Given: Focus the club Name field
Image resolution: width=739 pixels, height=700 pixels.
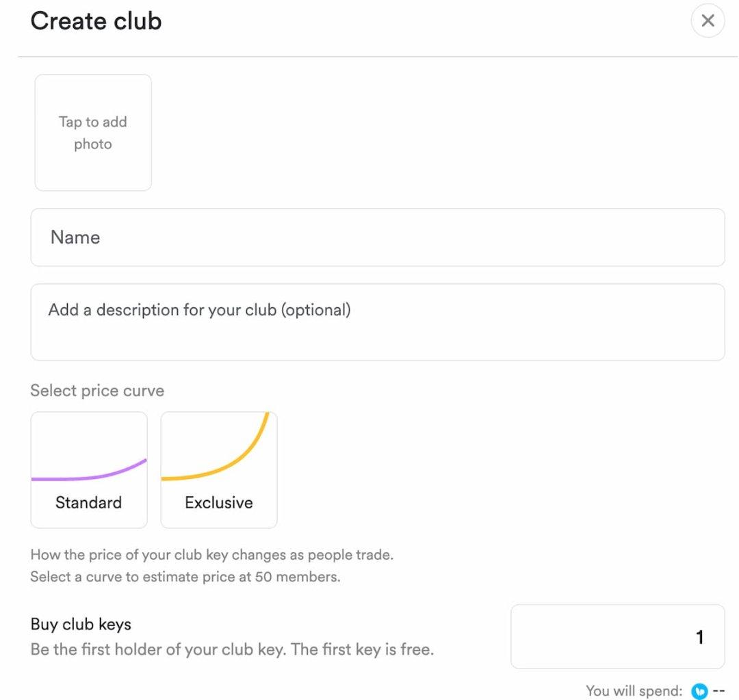Looking at the screenshot, I should (x=377, y=237).
